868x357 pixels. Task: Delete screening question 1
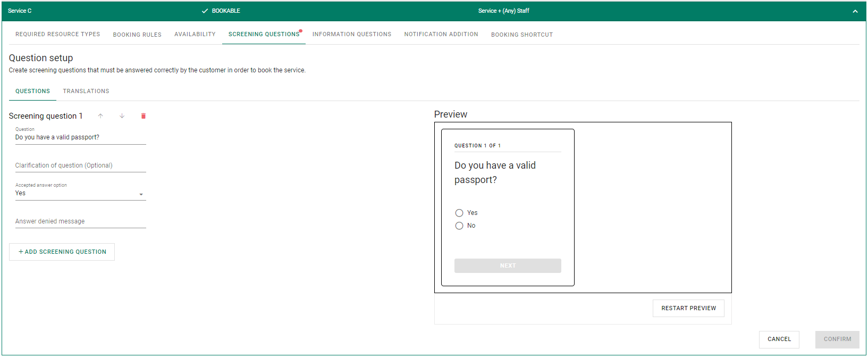click(143, 116)
